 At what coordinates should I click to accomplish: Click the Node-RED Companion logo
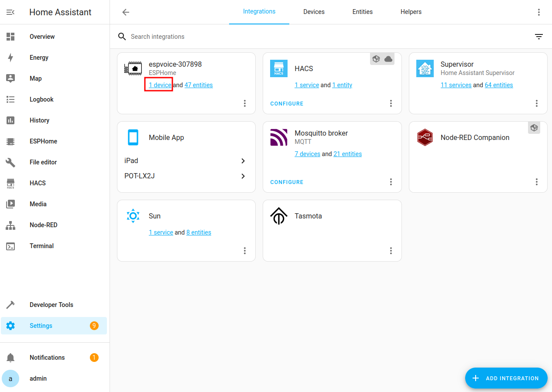(x=425, y=137)
